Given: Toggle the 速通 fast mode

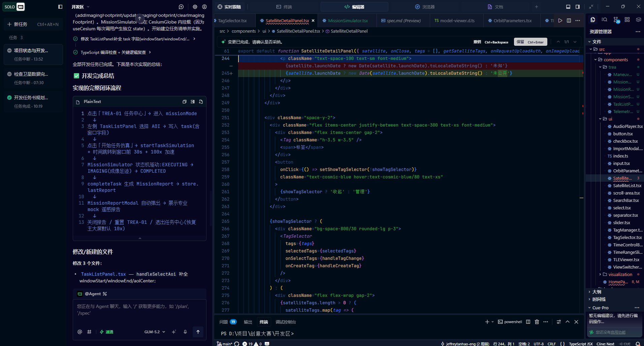Looking at the screenshot, I should (106, 332).
